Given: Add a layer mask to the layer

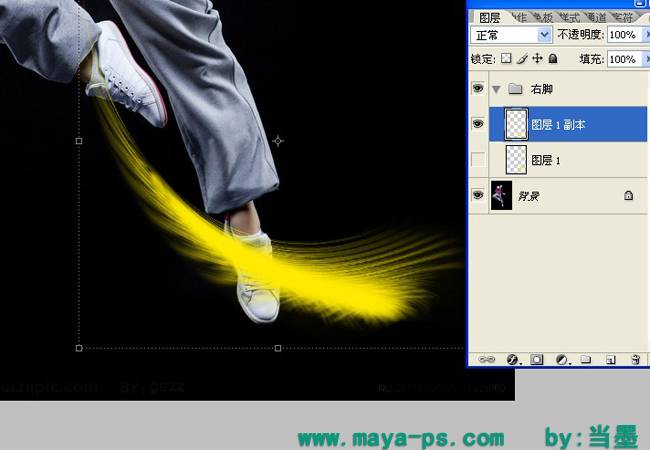Looking at the screenshot, I should point(536,359).
